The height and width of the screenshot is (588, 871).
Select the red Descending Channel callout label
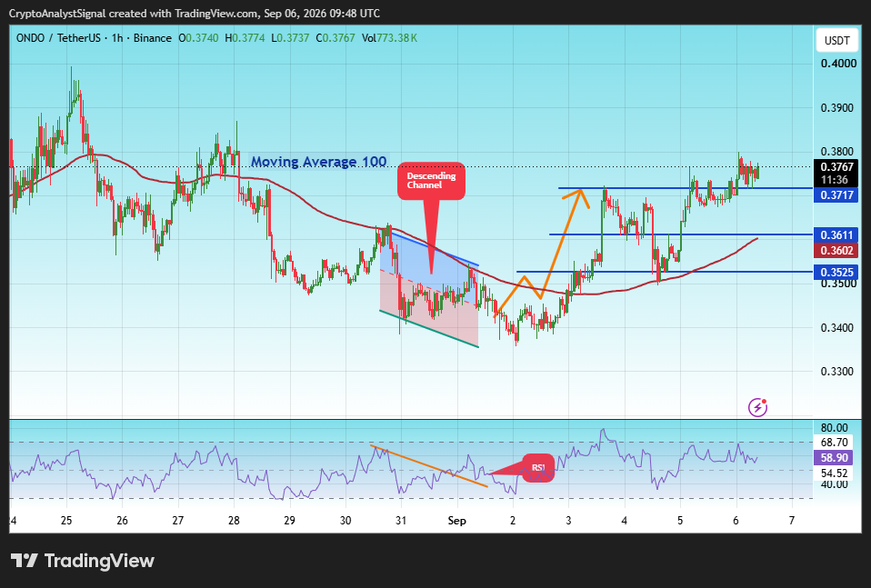(431, 181)
